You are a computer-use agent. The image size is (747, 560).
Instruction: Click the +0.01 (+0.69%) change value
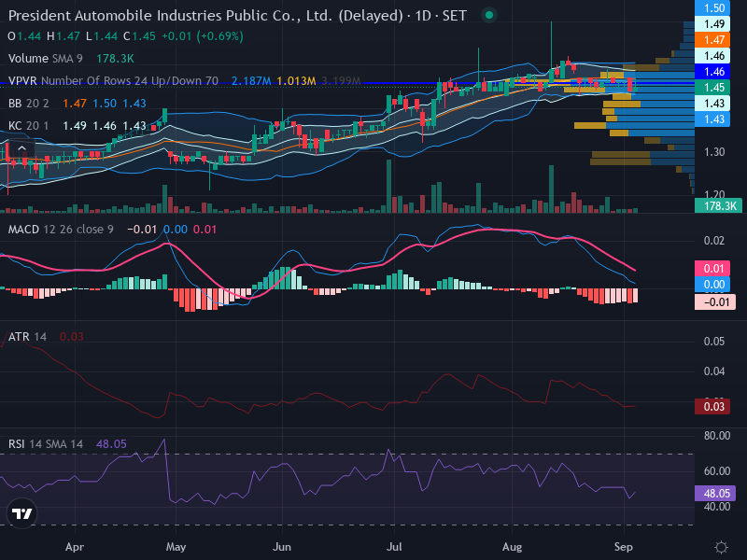click(x=203, y=36)
